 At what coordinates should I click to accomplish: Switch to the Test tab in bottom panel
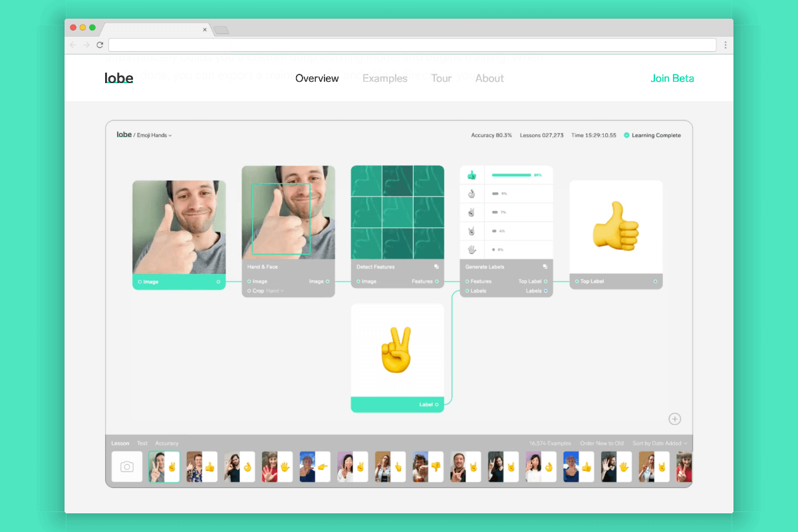coord(142,443)
